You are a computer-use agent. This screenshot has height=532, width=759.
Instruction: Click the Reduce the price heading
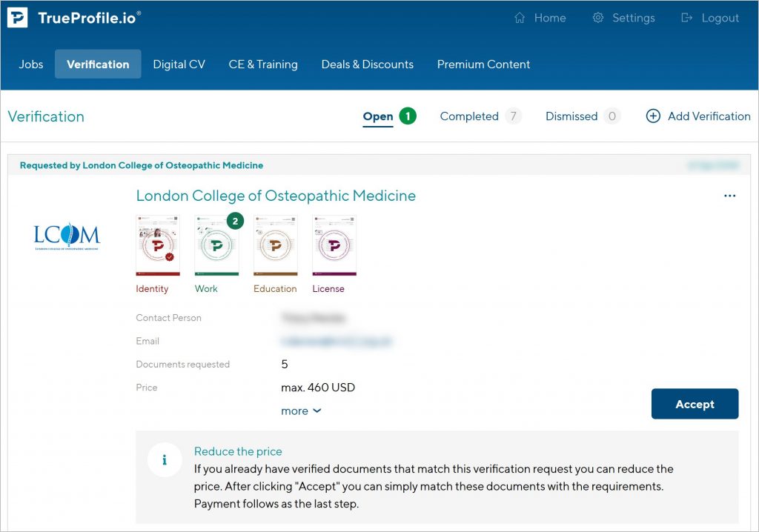click(x=238, y=451)
